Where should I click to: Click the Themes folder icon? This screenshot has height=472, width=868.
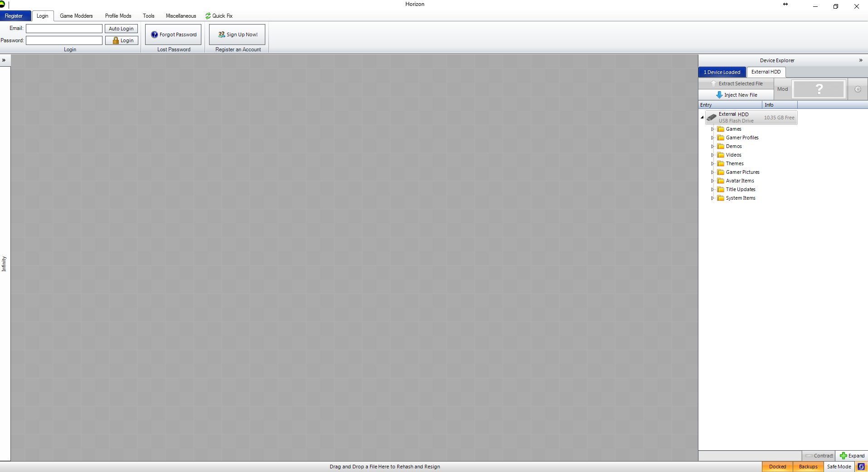click(x=721, y=163)
